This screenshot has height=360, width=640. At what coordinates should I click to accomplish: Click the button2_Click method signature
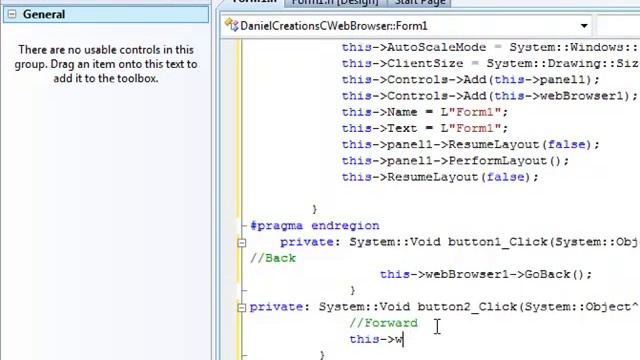click(444, 307)
